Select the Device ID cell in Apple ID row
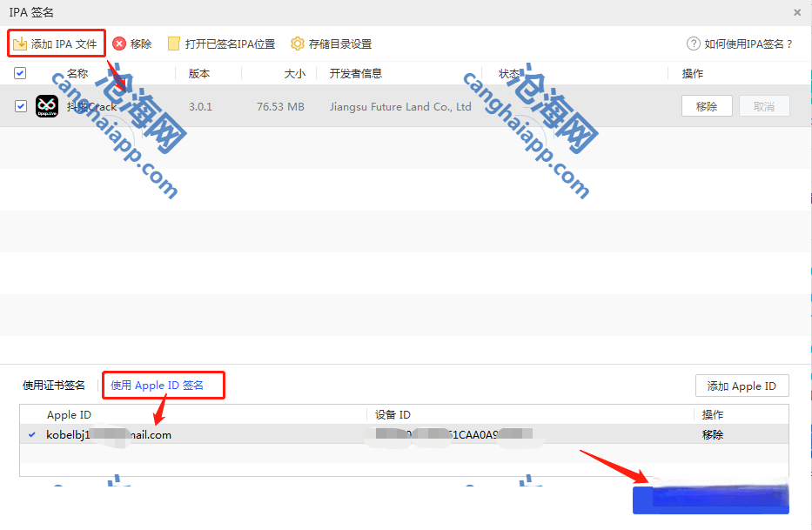The height and width of the screenshot is (530, 812). click(453, 434)
